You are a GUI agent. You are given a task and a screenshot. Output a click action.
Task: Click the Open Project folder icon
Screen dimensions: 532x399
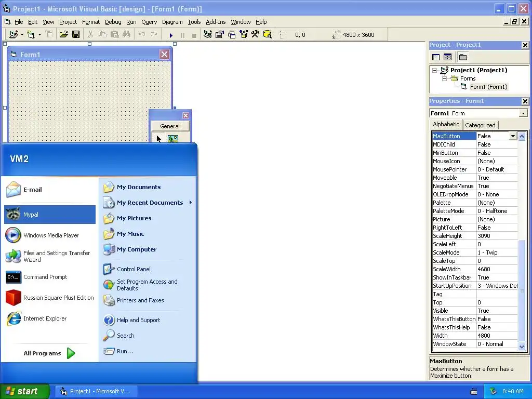63,35
